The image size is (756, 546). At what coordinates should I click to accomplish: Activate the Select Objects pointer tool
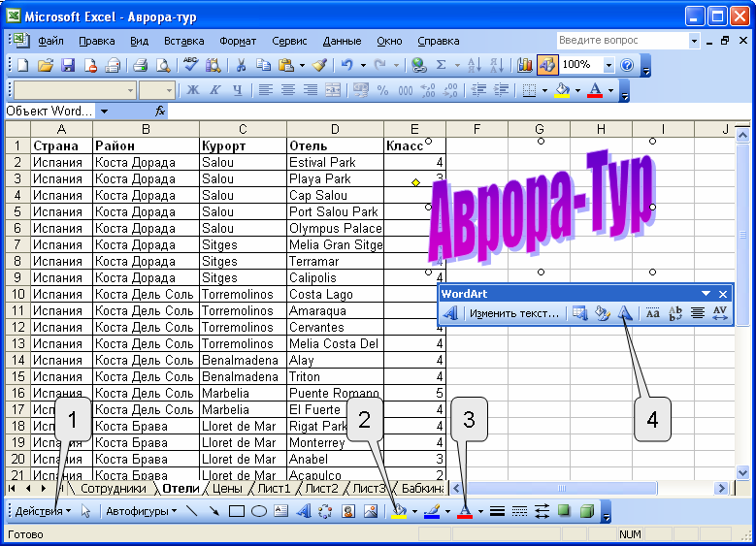pyautogui.click(x=85, y=511)
